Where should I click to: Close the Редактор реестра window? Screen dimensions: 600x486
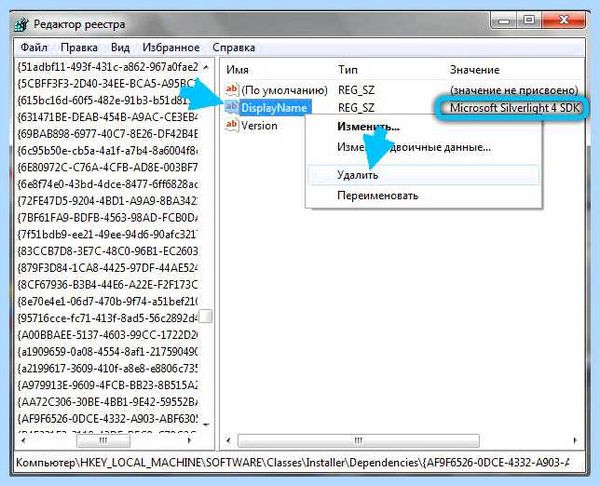click(563, 20)
